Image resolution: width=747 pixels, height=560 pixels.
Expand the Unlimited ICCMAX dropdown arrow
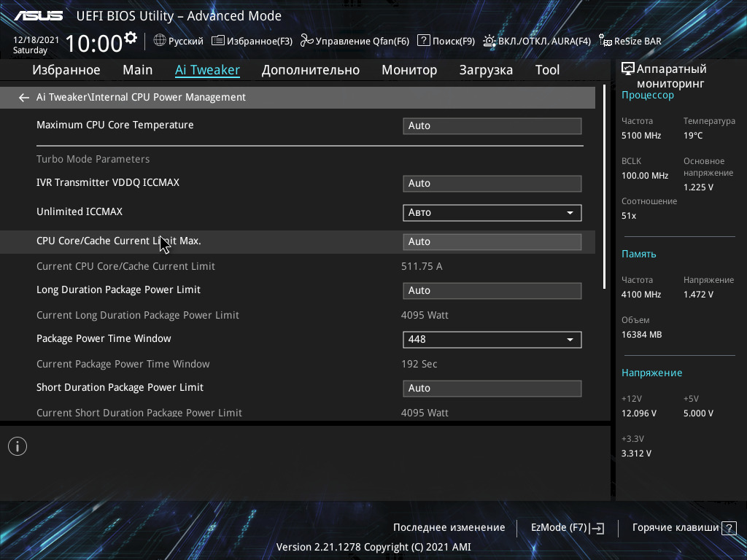click(570, 213)
